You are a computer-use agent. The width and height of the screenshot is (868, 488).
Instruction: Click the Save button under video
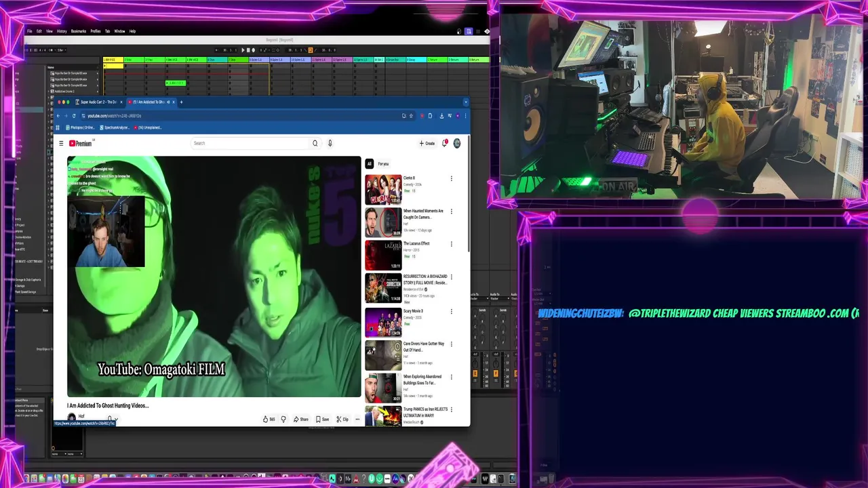pyautogui.click(x=322, y=419)
